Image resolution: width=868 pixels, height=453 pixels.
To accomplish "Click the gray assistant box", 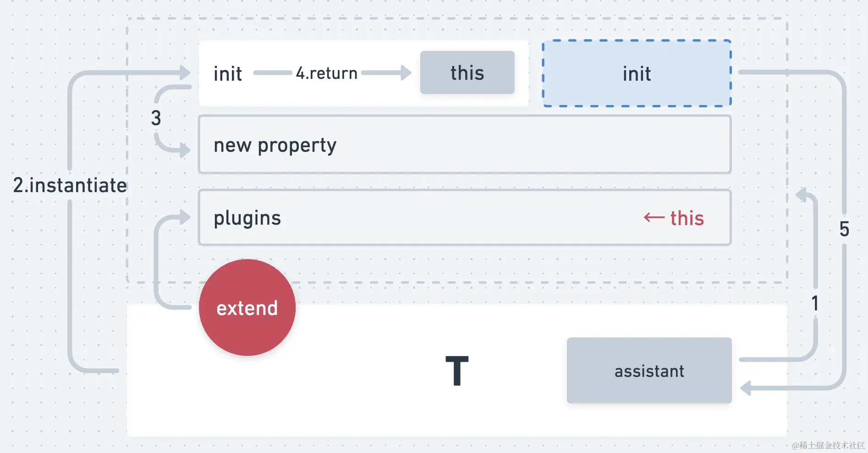I will click(x=649, y=370).
